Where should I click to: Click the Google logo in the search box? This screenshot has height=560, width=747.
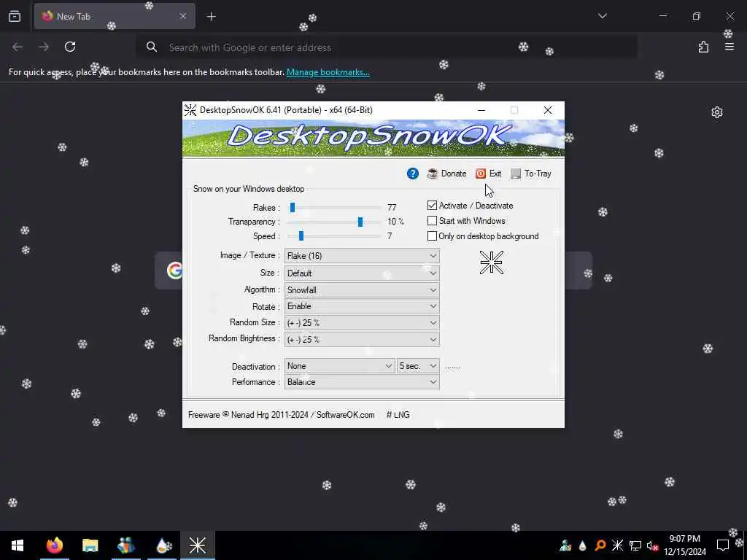tap(175, 270)
